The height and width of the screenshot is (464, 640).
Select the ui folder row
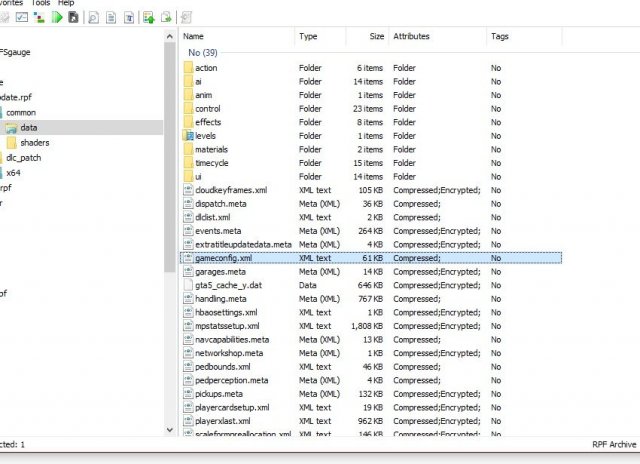[x=371, y=177]
